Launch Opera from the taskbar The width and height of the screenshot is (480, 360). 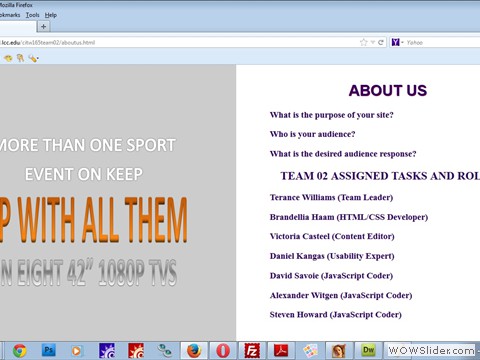coord(223,351)
